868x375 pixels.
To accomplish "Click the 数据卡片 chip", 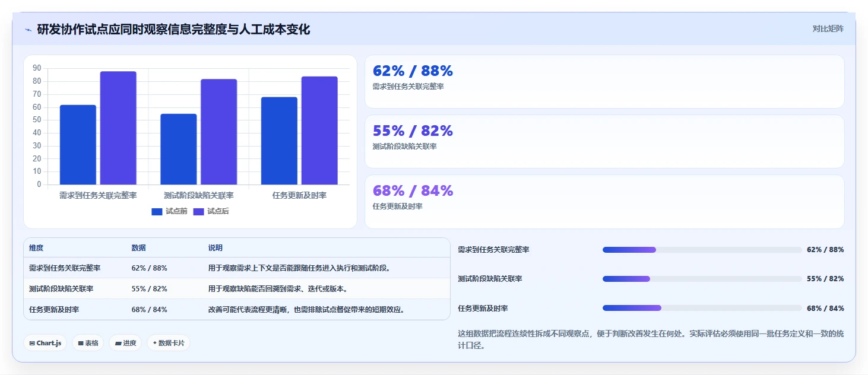I will (x=169, y=343).
